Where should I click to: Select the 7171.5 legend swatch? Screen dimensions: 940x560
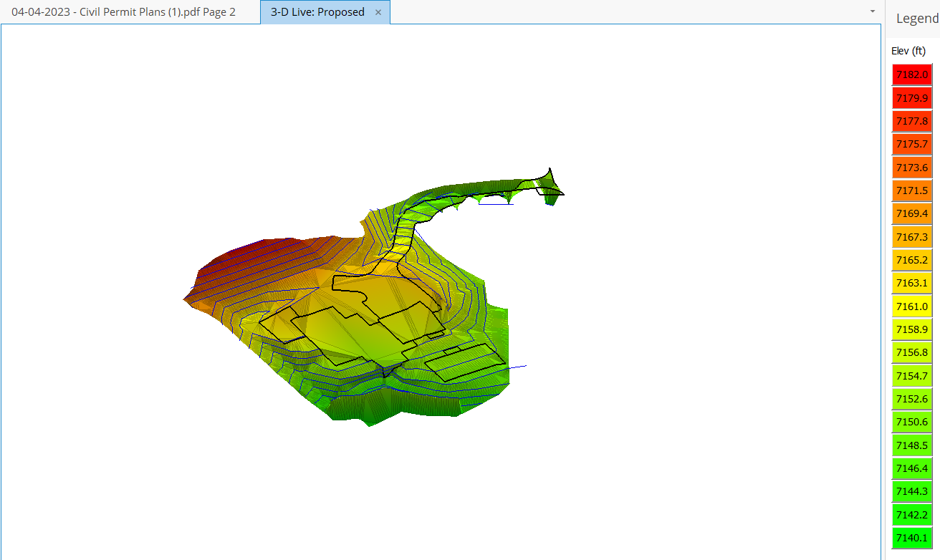tap(911, 190)
